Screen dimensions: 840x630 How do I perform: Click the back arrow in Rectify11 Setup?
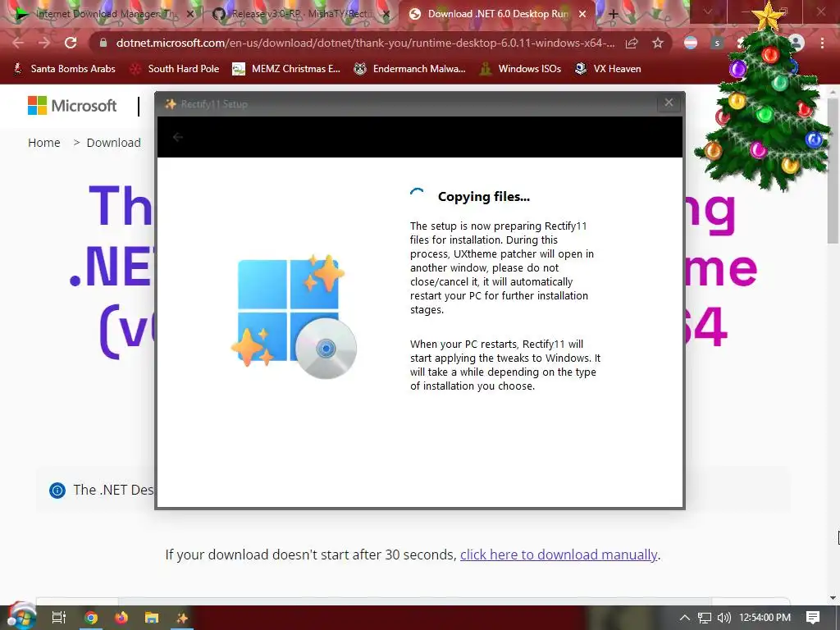pos(178,137)
